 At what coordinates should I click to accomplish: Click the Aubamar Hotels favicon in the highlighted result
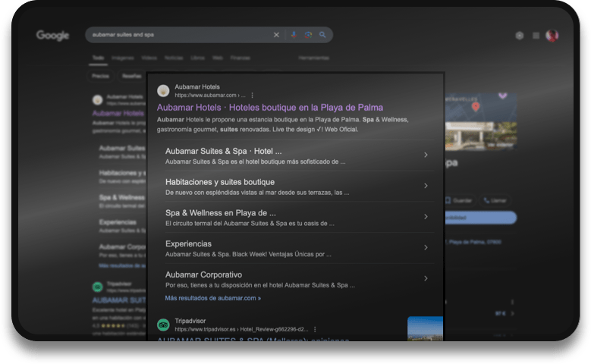pos(163,91)
